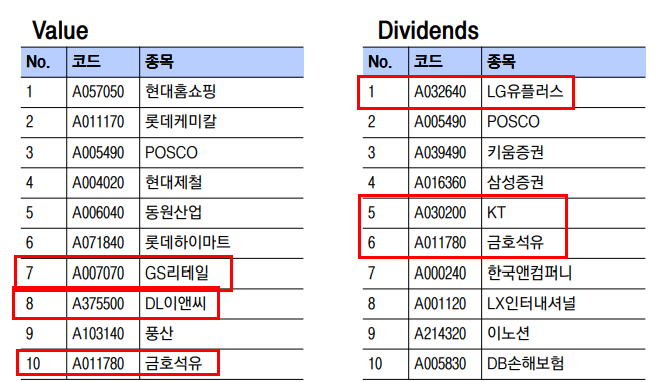
Task: Click the code cell A103140
Action: click(98, 334)
